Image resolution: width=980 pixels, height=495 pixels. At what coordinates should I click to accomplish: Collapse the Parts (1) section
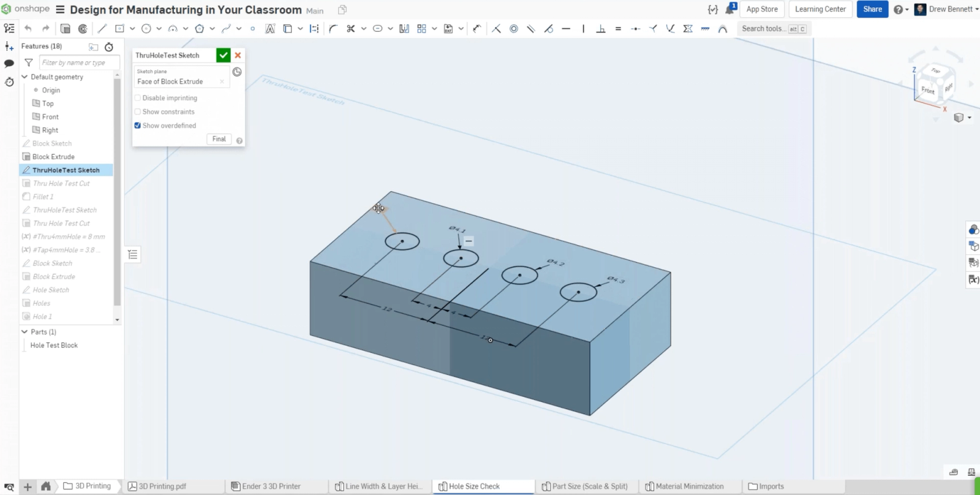(x=24, y=332)
